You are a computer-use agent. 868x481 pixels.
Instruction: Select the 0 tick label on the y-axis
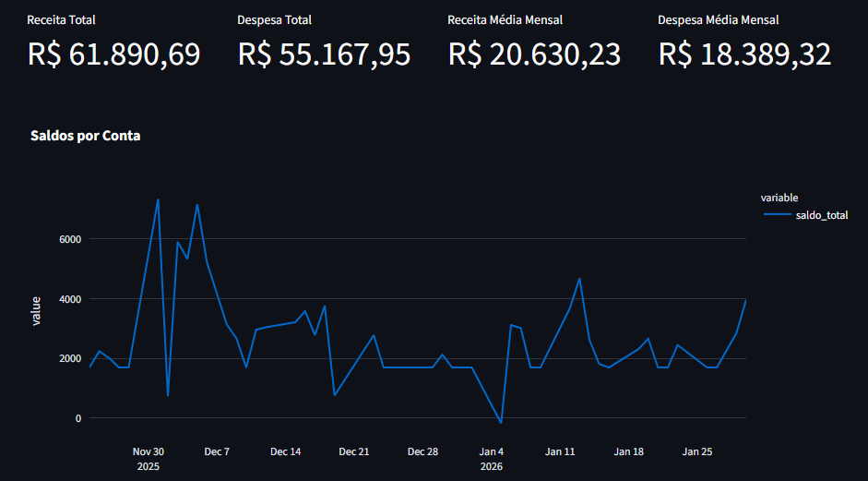(x=78, y=418)
